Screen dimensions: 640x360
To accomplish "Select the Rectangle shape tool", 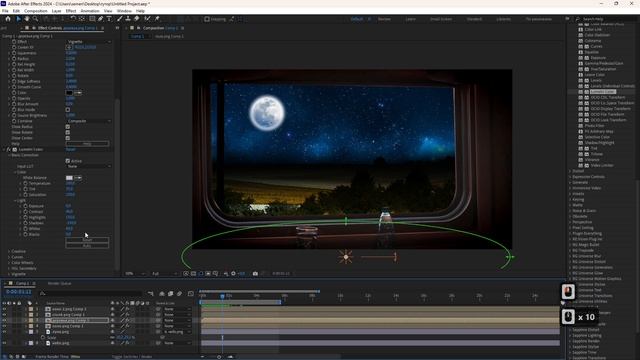I will click(92, 19).
